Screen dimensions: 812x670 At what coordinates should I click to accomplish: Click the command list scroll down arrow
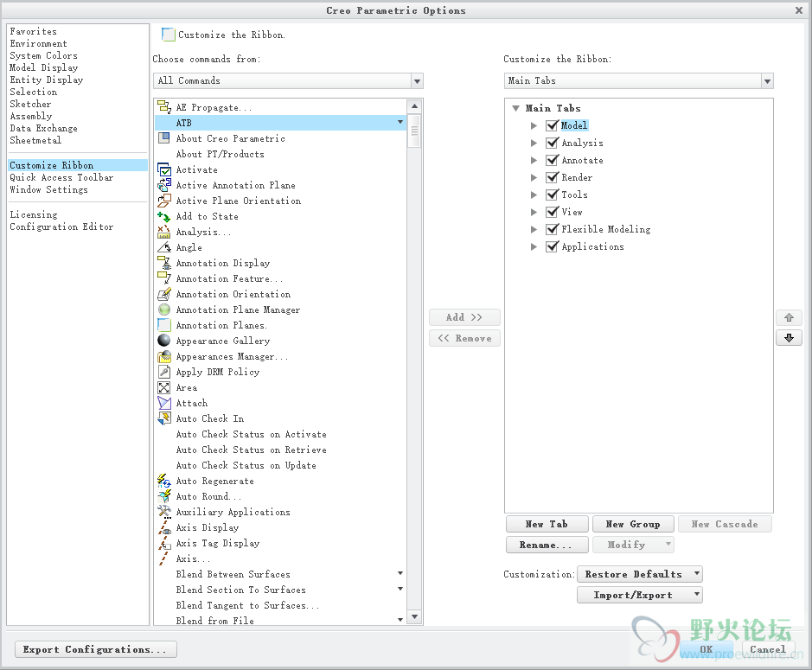(414, 616)
